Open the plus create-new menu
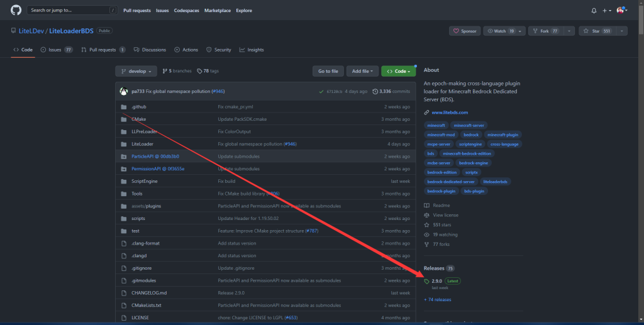 point(607,11)
